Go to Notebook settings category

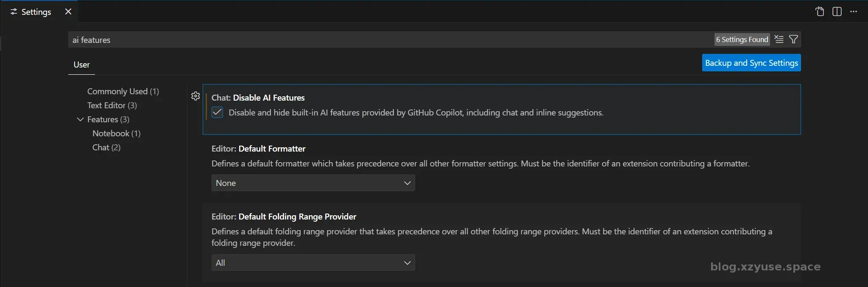pos(116,133)
